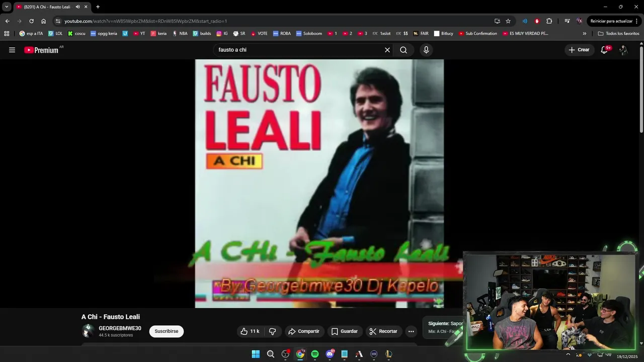Expand hidden bookmarks chevron

tap(584, 34)
